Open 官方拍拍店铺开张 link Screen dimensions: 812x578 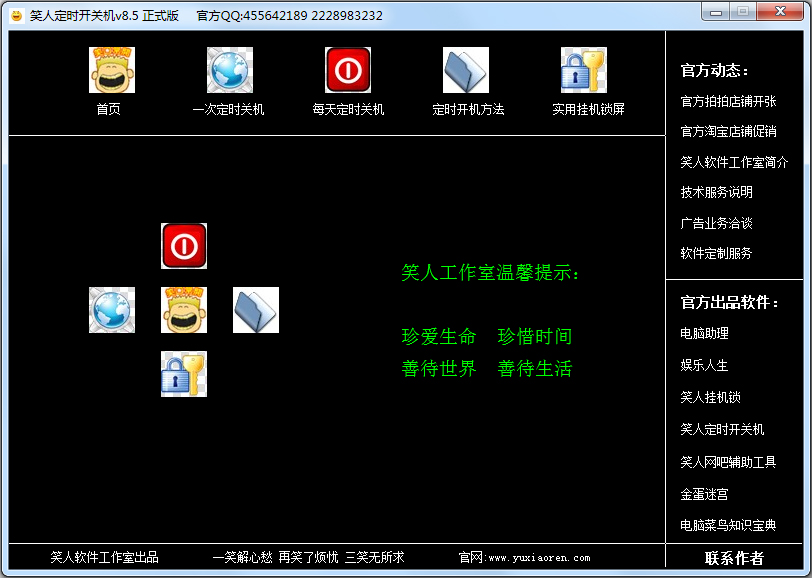728,102
